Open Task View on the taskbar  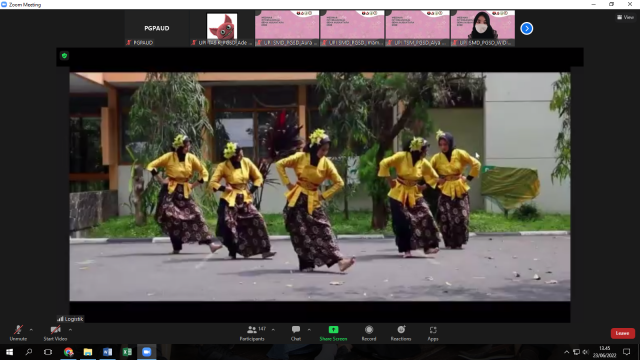(x=48, y=352)
